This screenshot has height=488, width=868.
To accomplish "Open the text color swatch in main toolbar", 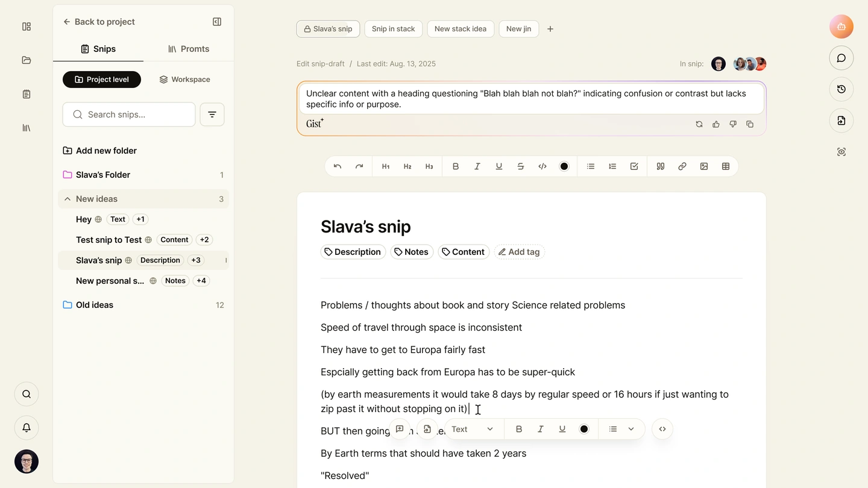I will (x=564, y=166).
